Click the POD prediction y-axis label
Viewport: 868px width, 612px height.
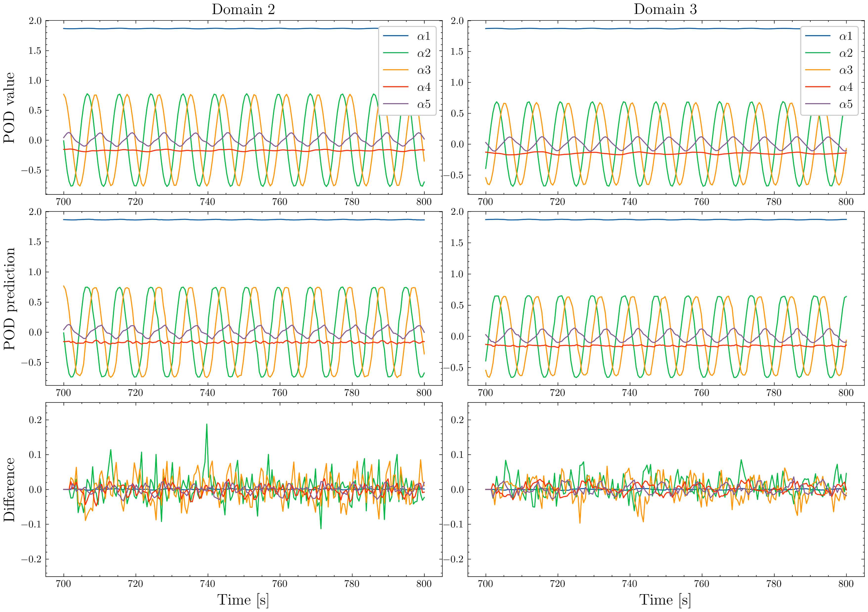[x=9, y=299]
